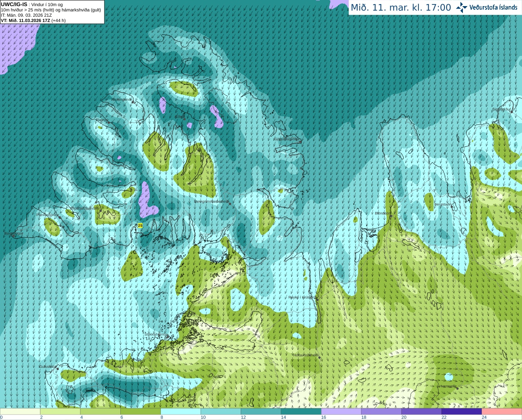522x420 pixels.
Task: Select the Holtavörðuheiði station label
Action: pyautogui.click(x=305, y=355)
